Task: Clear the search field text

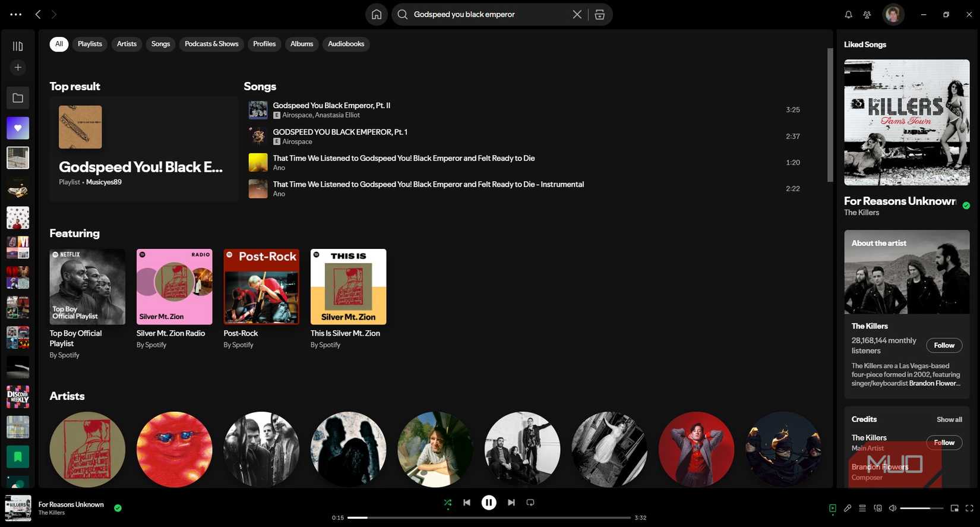Action: click(x=577, y=14)
